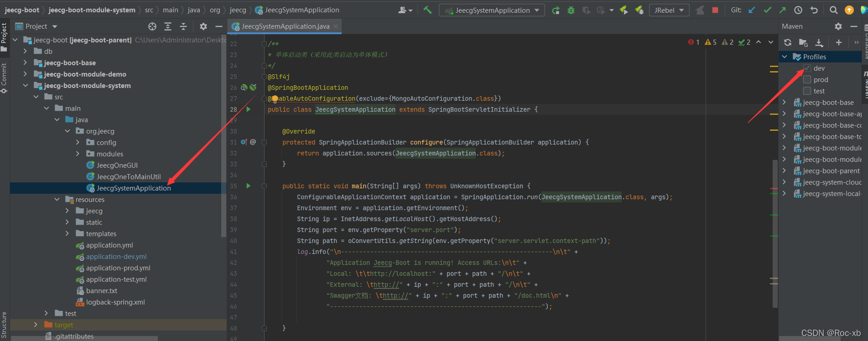The width and height of the screenshot is (868, 341).
Task: Open the Structure tool window tab
Action: coord(4,325)
